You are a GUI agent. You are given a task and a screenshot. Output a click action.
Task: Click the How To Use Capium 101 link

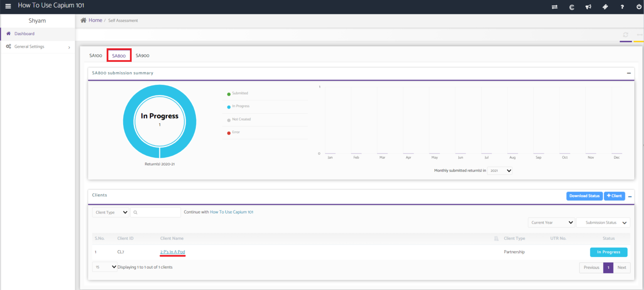(x=232, y=212)
